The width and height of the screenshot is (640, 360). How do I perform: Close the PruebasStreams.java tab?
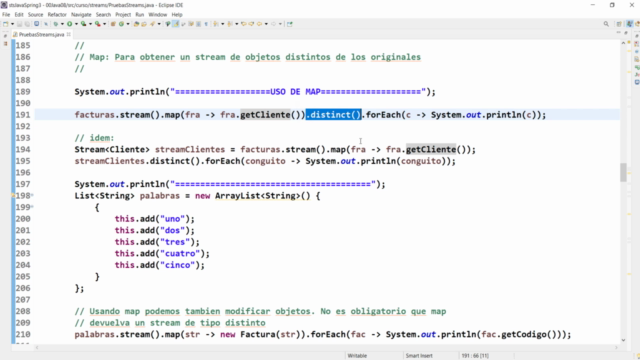[69, 35]
